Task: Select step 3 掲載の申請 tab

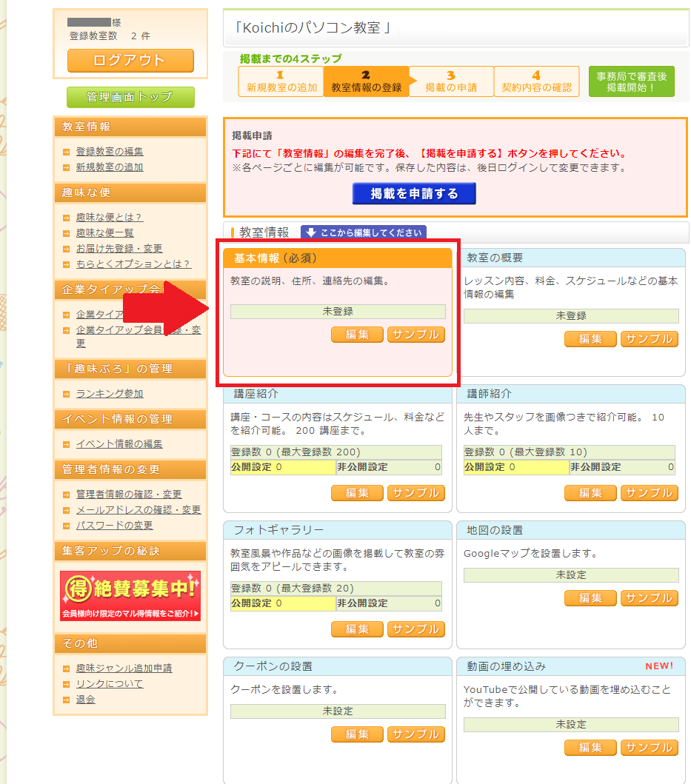Action: 451,81
